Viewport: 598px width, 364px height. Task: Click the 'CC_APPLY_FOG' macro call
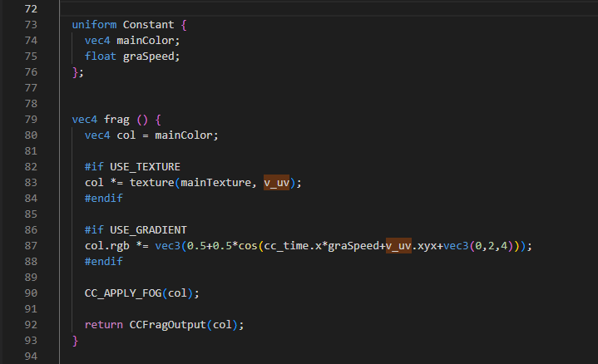[123, 293]
